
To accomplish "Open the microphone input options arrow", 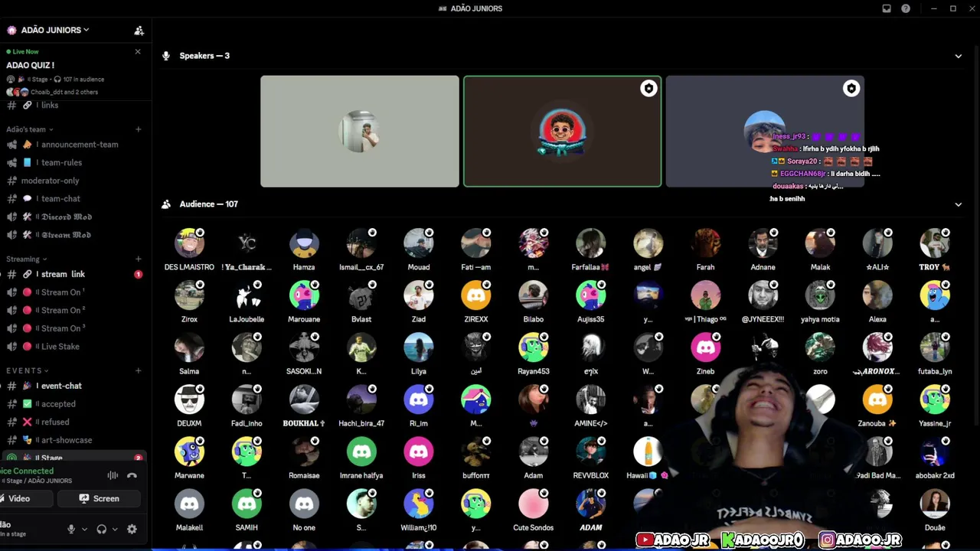I will tap(84, 529).
